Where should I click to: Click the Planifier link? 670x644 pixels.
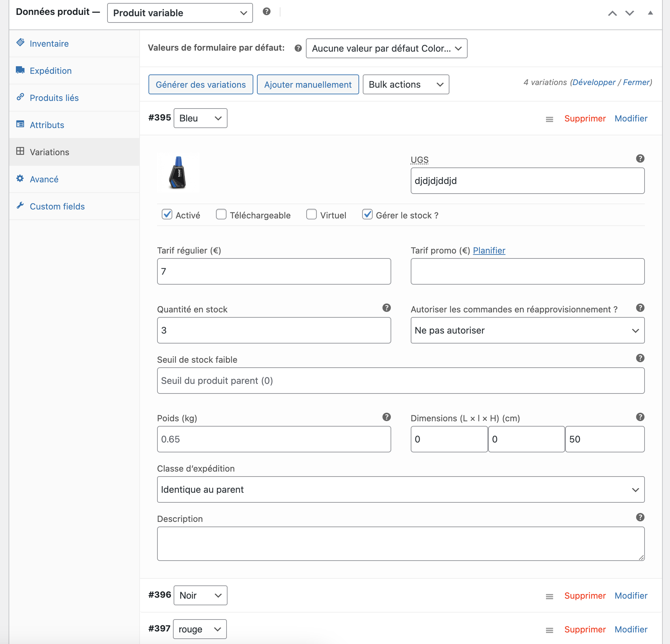coord(489,250)
